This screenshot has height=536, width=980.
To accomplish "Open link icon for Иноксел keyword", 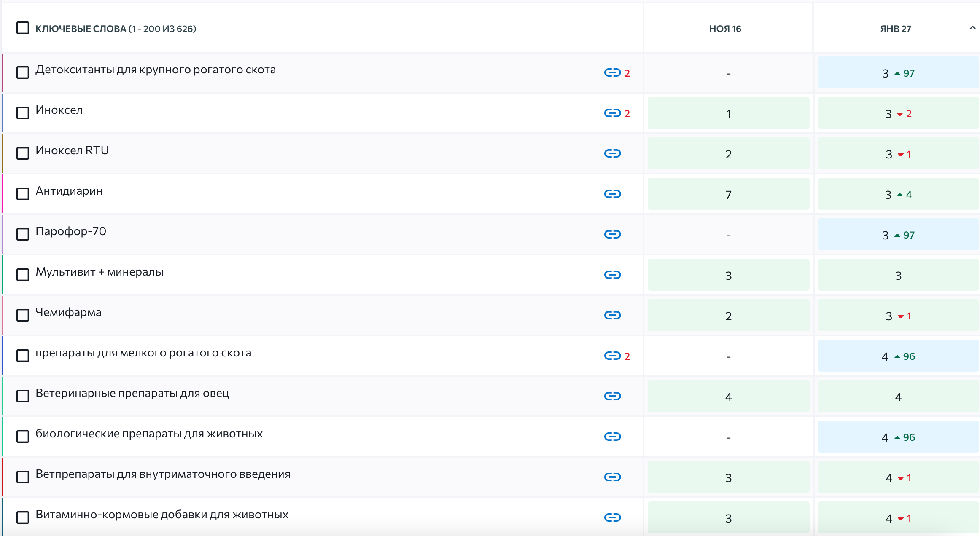I will (x=612, y=113).
